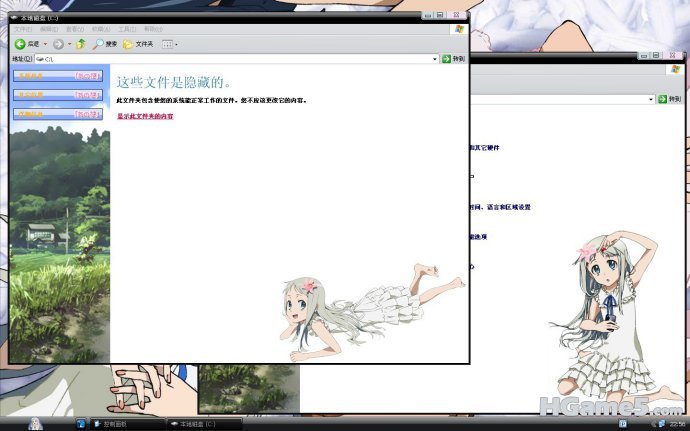Click the network icon in system tray
Screen dimensions: 690x431
tap(661, 424)
